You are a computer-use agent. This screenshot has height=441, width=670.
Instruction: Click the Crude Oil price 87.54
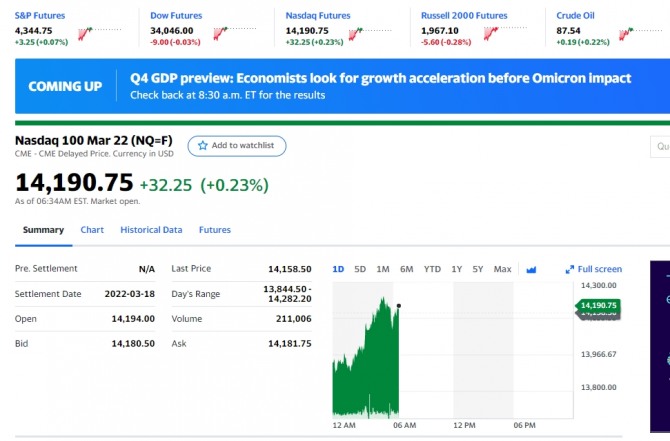[568, 31]
